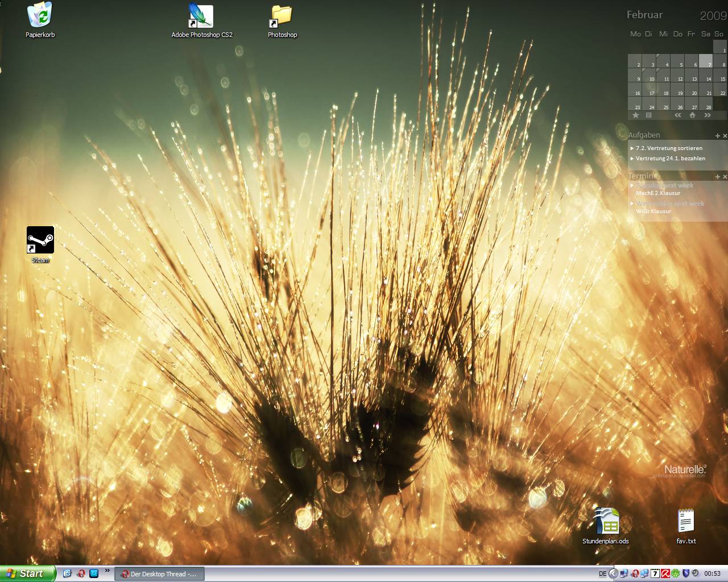Click the Opera icon in quick launch
Viewport: 728px width, 582px height.
coord(81,573)
